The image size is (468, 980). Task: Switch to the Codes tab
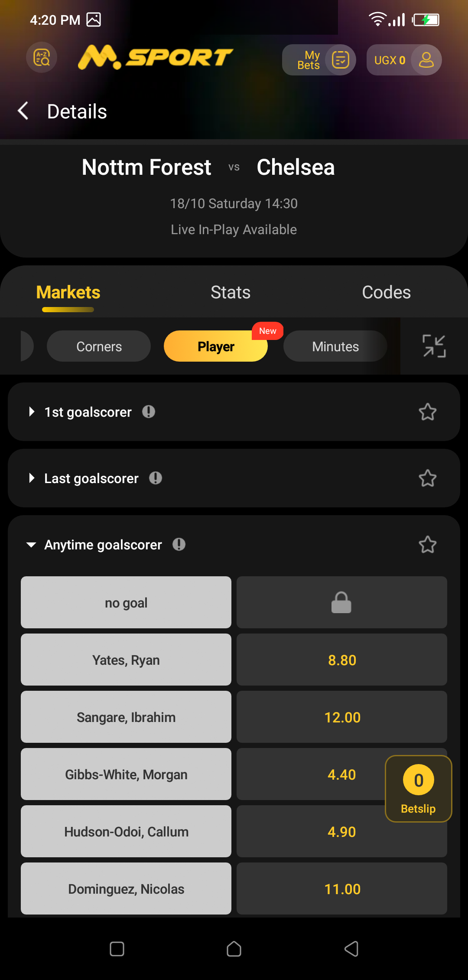386,292
